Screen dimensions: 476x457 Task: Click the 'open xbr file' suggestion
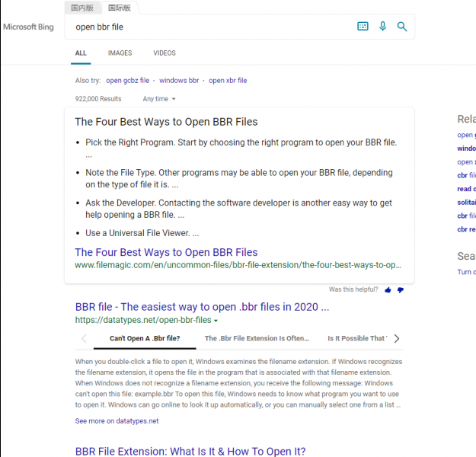228,81
